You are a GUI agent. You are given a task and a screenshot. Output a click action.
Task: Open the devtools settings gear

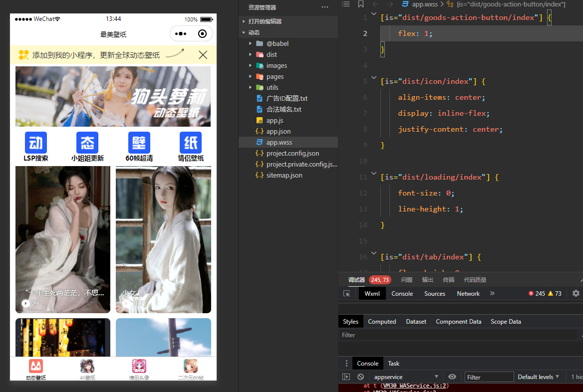(x=576, y=293)
